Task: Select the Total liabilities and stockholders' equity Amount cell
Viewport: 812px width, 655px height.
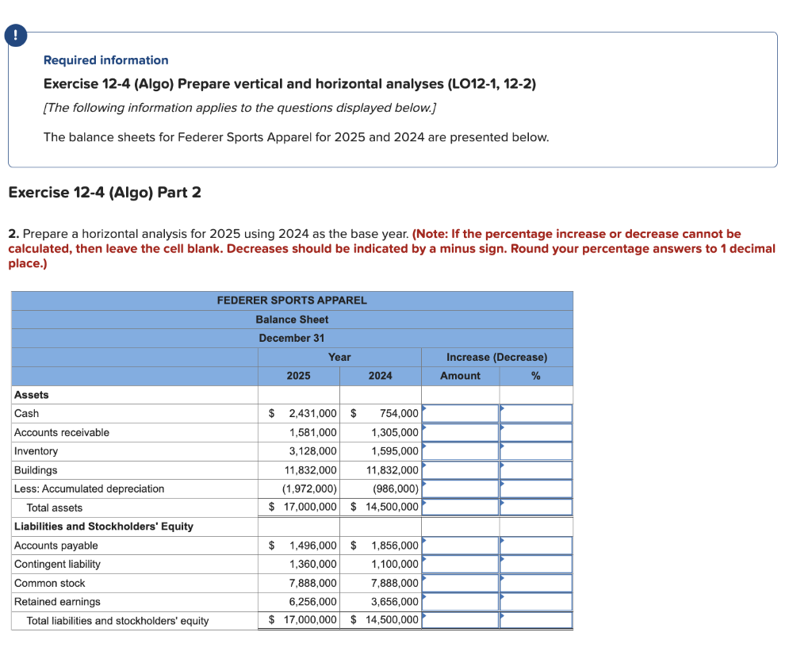Action: (x=460, y=619)
